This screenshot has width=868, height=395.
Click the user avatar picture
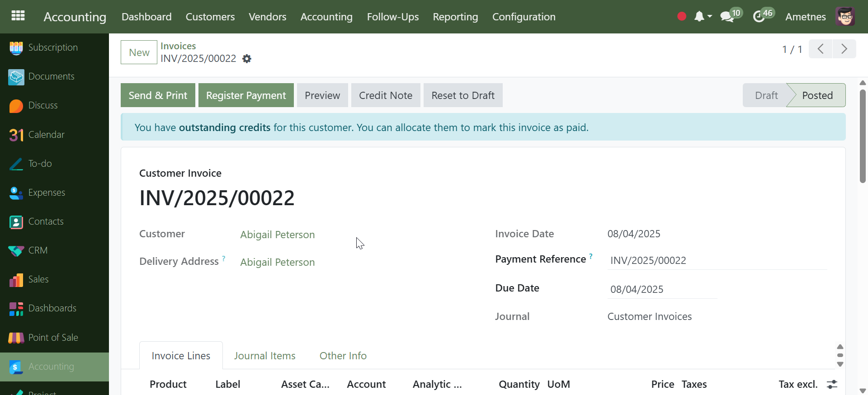point(844,17)
